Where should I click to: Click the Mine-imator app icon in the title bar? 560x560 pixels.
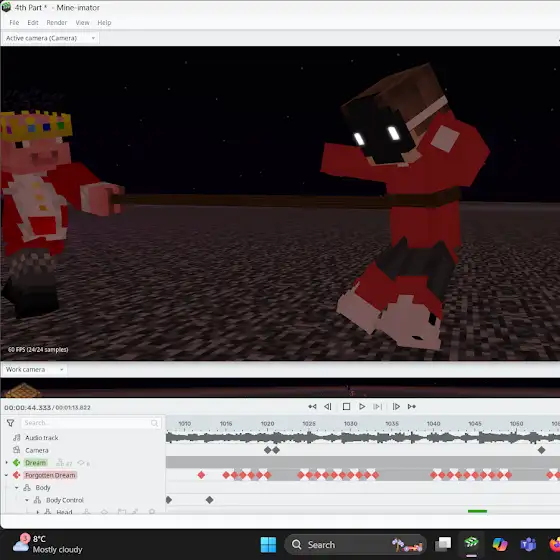pyautogui.click(x=6, y=7)
